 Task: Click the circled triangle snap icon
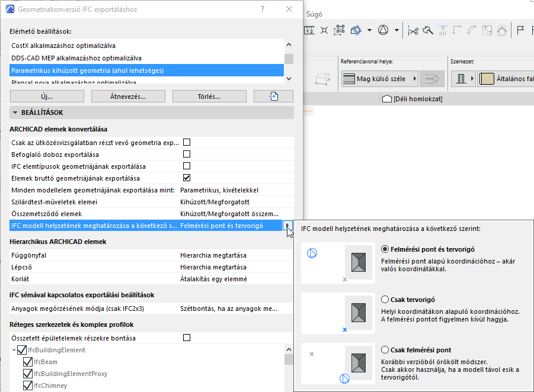tap(383, 30)
